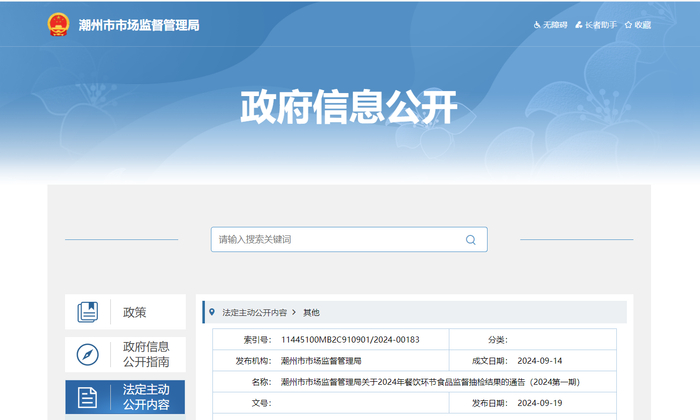
Task: Click breadcrumb link 法定主动公开内容
Action: tap(254, 312)
